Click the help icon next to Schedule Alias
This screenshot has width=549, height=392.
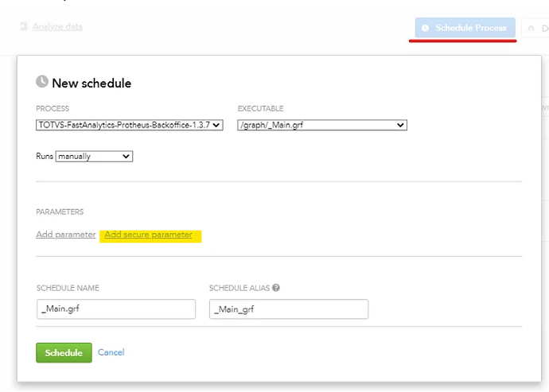[x=275, y=288]
